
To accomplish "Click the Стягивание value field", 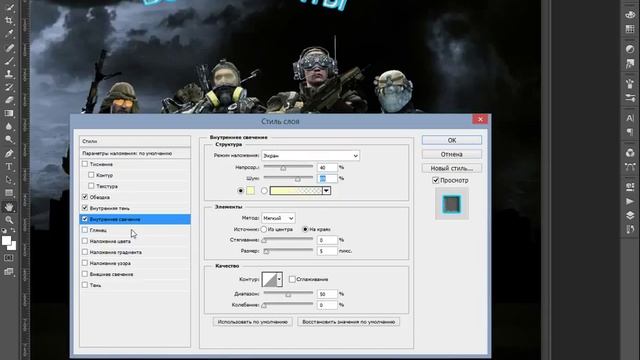I will pyautogui.click(x=327, y=240).
